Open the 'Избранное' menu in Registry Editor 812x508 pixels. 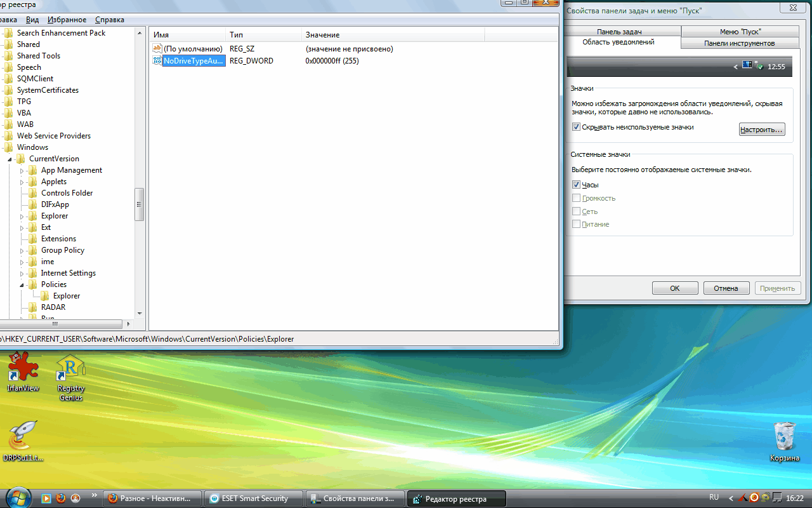(x=67, y=20)
